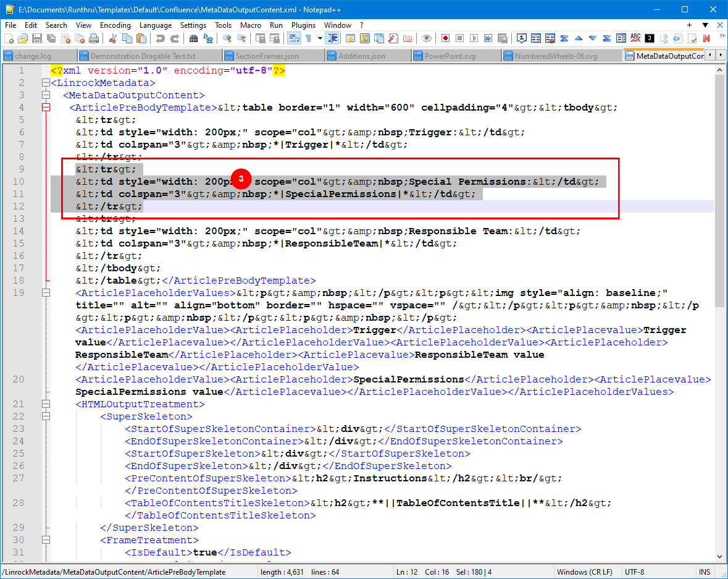This screenshot has height=579, width=728.
Task: Click the Zoom In magnifier icon
Action: point(227,38)
